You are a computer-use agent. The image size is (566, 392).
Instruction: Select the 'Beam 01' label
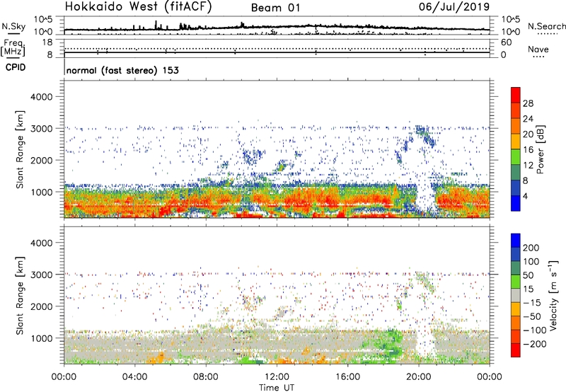tap(275, 8)
